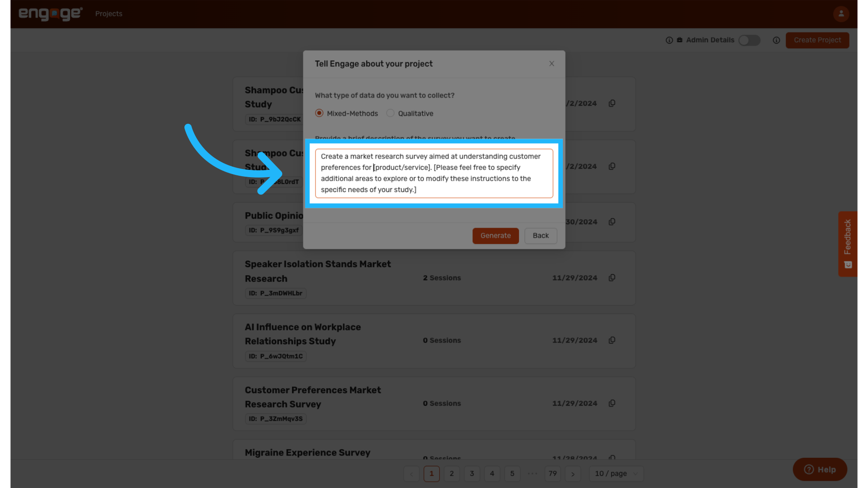Click the Engage logo
Image resolution: width=868 pixels, height=488 pixels.
(x=51, y=14)
